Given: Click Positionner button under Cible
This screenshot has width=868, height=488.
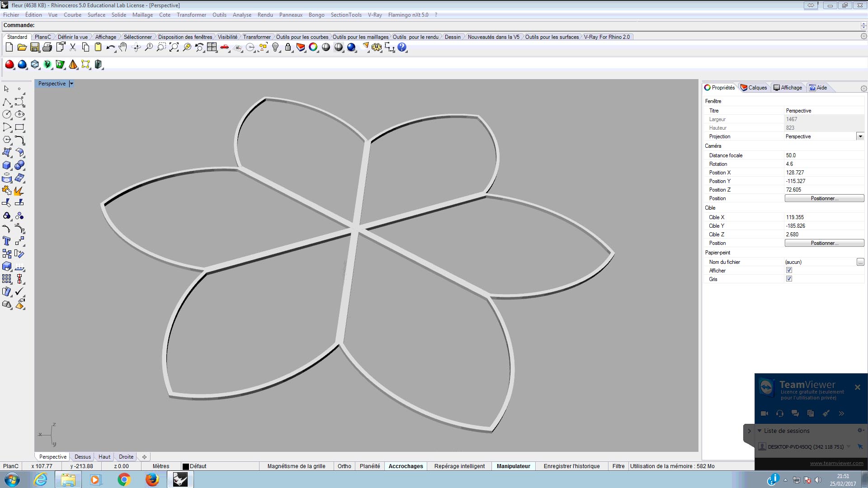Looking at the screenshot, I should (824, 243).
